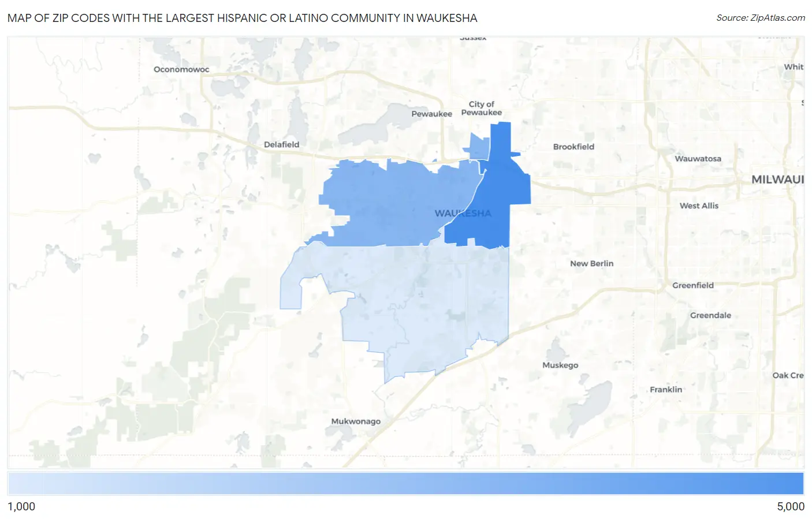Click the color gradient legend bar
The image size is (812, 519).
pos(405,483)
